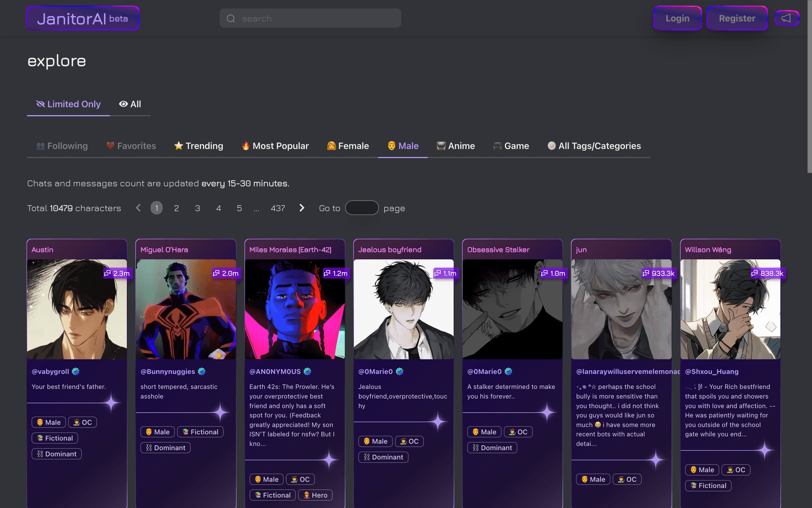The height and width of the screenshot is (508, 812).
Task: Open Miguel O'Hara character thumbnail
Action: (x=186, y=310)
